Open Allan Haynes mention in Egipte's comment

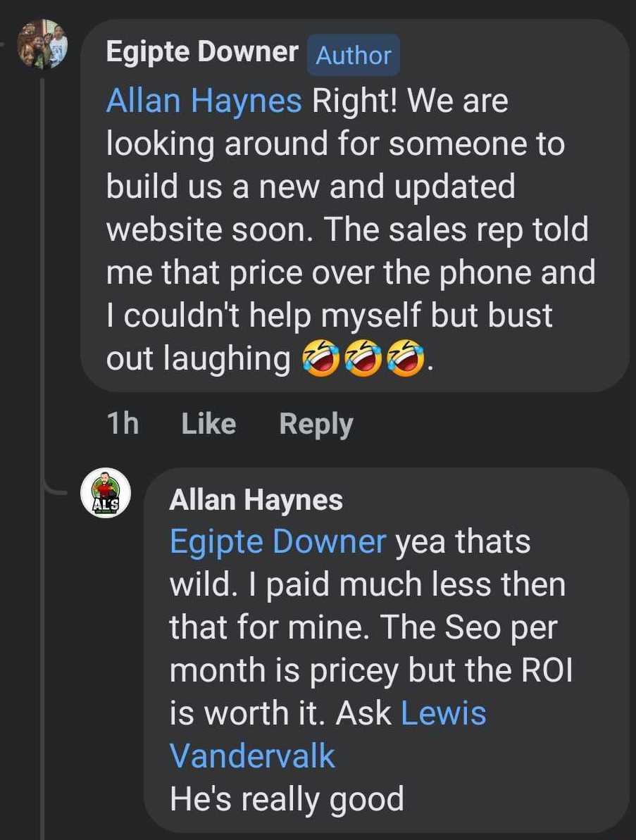click(204, 101)
